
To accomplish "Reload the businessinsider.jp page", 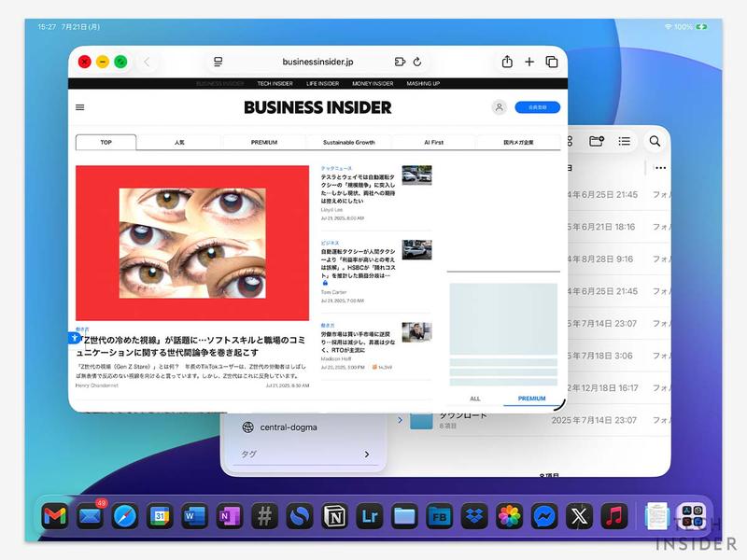I will point(418,63).
